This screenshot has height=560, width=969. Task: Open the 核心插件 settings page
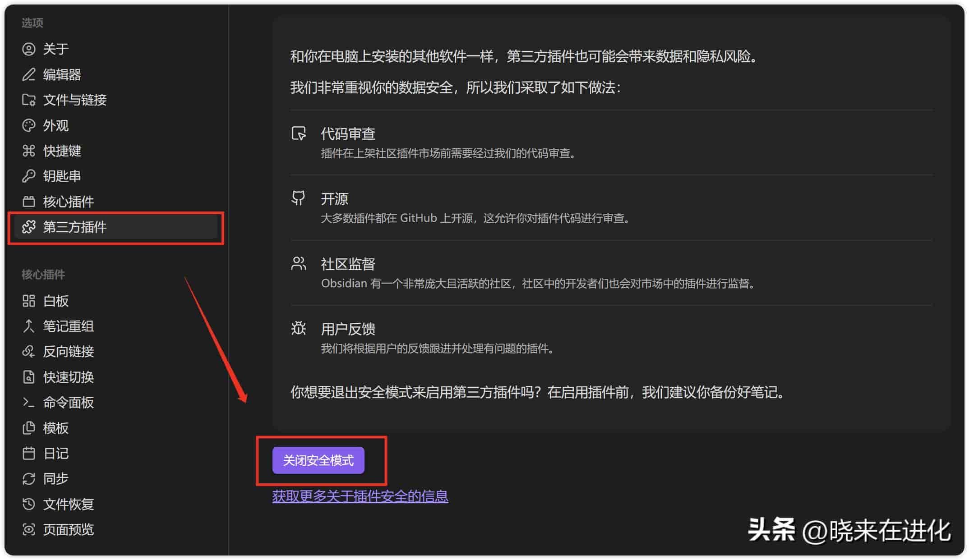116,201
